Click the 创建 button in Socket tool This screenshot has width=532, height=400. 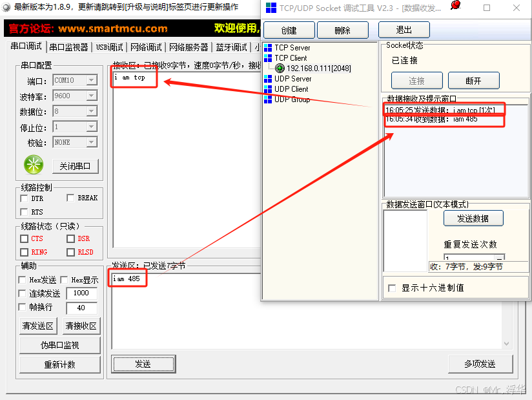[x=289, y=30]
